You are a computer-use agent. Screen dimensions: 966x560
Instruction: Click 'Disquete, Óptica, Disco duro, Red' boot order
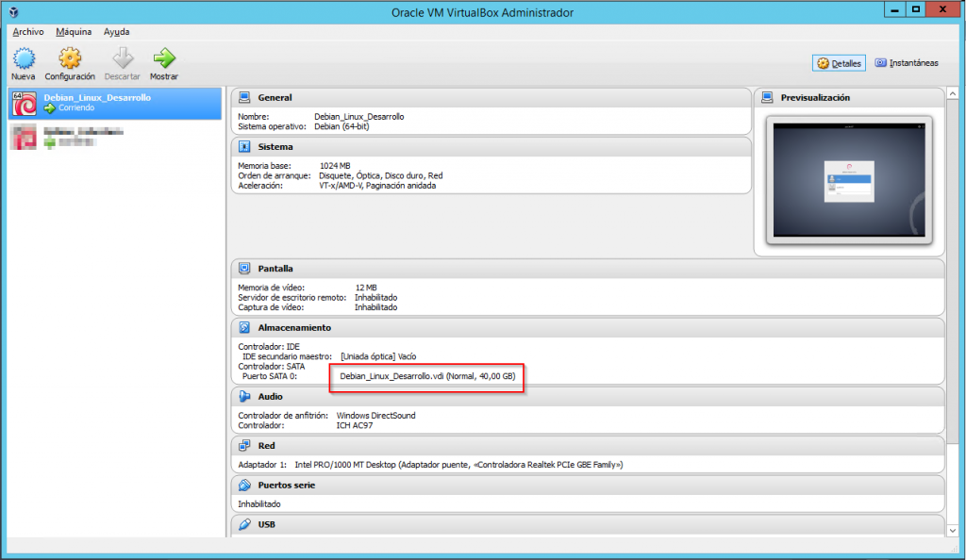[381, 175]
